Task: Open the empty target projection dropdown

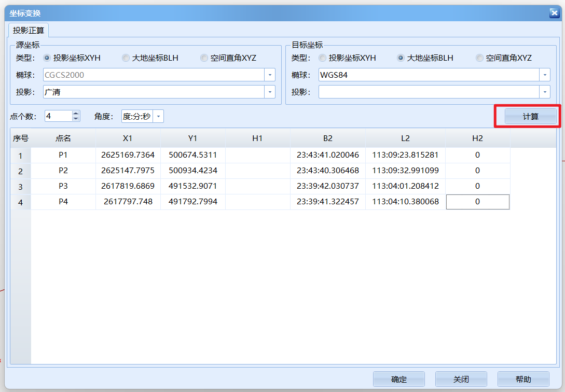Action: pos(545,92)
